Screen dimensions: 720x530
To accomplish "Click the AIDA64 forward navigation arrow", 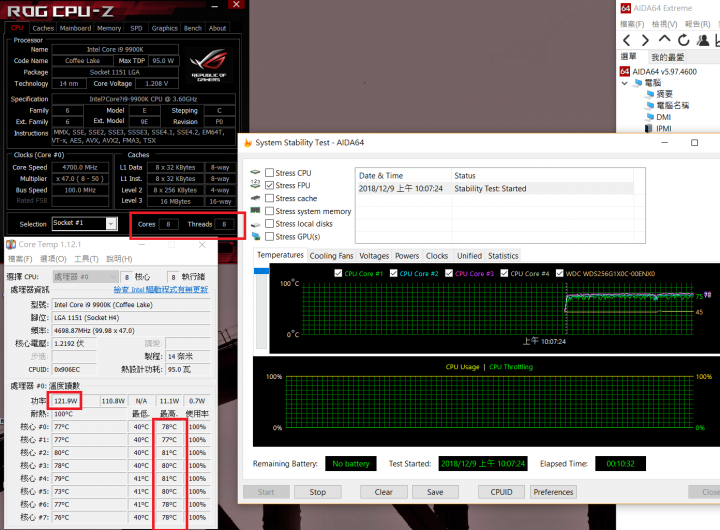I will pyautogui.click(x=645, y=40).
